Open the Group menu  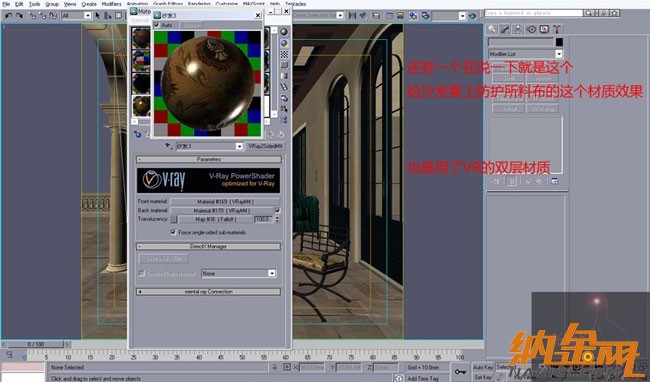52,4
